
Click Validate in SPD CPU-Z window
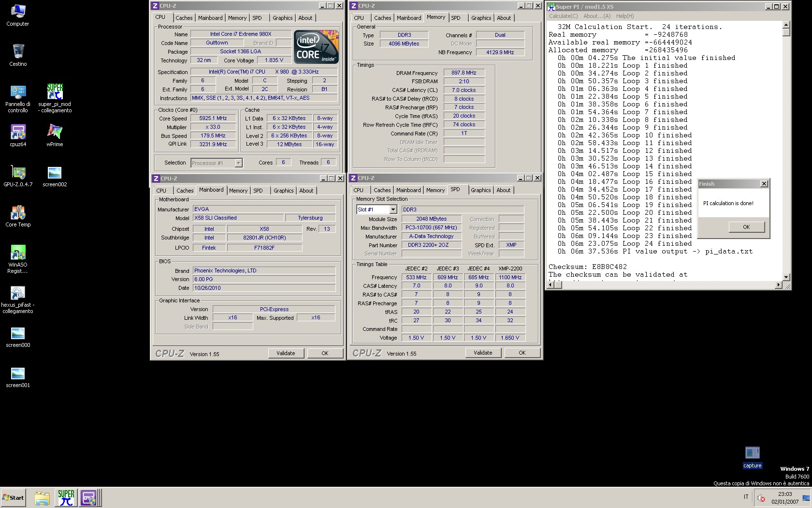tap(483, 353)
